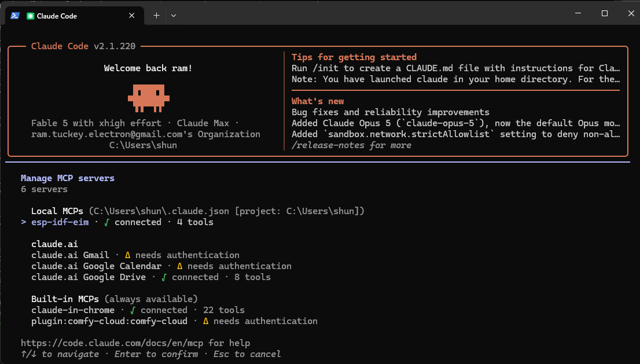640x364 pixels.
Task: Click the 'Claude Code v2.1.220' title
Action: point(83,46)
